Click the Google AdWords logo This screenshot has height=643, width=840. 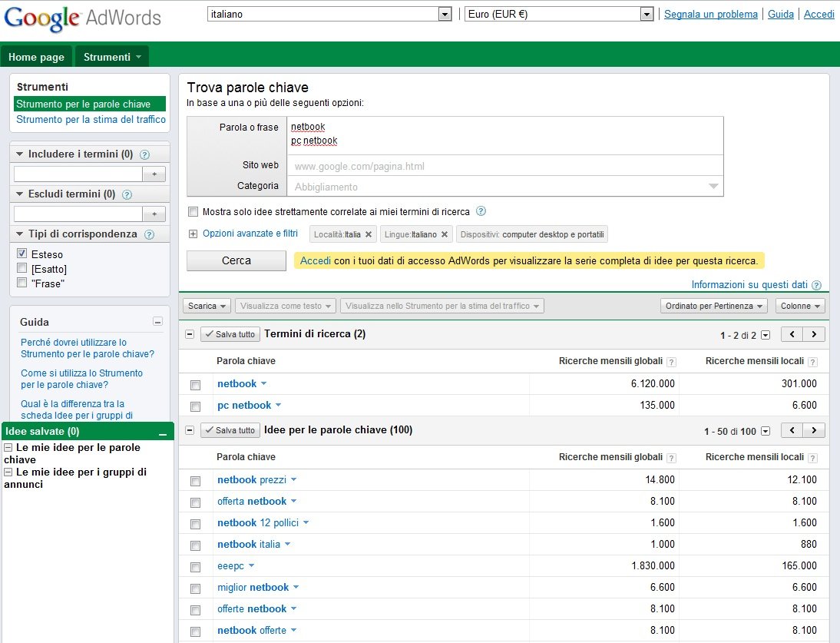[82, 18]
